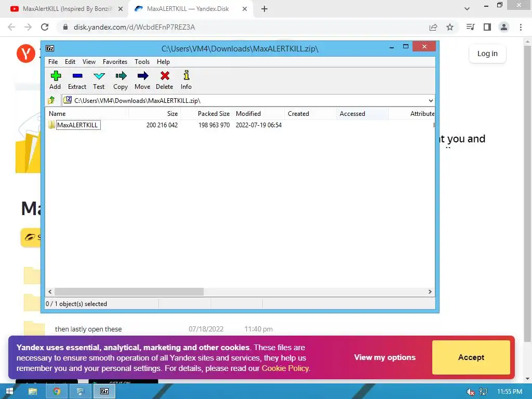532x399 pixels.
Task: Open the Tools menu in 7-Zip
Action: (x=142, y=62)
